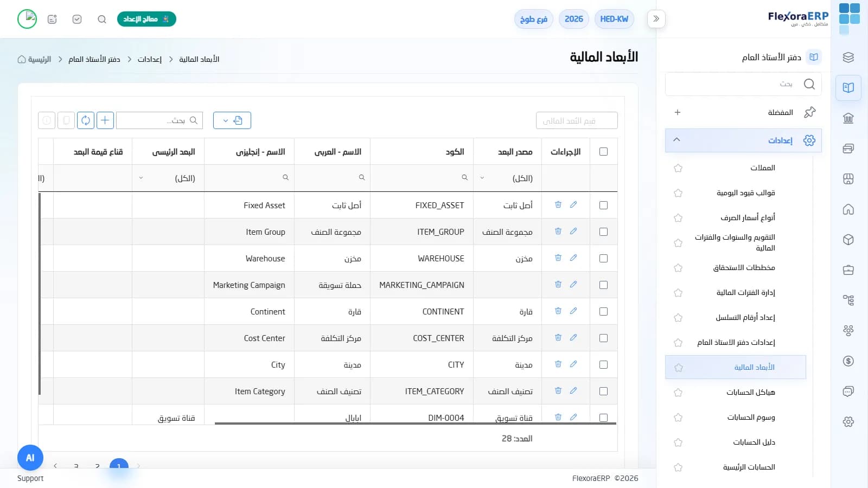Go to page 2 of the table
Viewport: 868px width, 488px height.
pyautogui.click(x=98, y=466)
